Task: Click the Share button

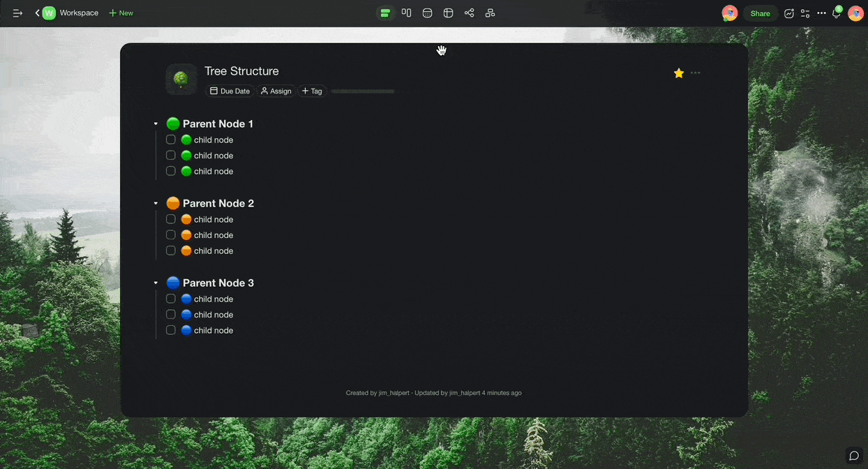Action: (760, 13)
